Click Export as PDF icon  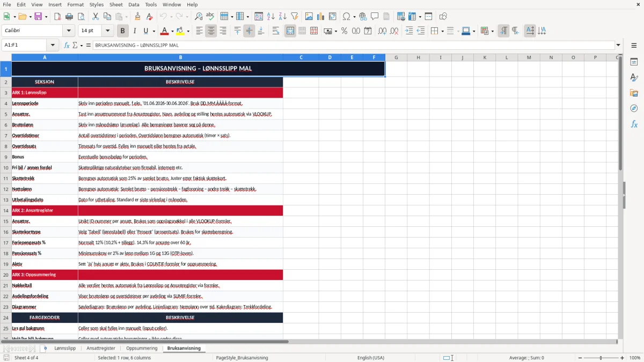click(x=57, y=17)
